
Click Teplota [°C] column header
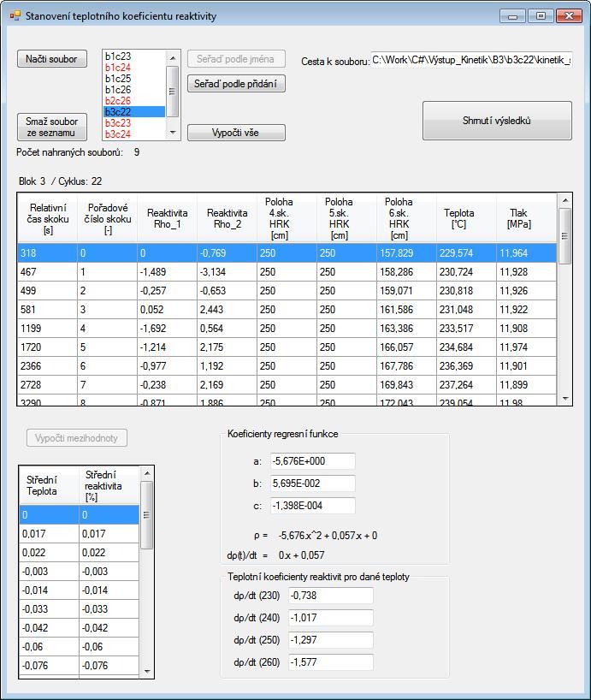click(x=459, y=219)
